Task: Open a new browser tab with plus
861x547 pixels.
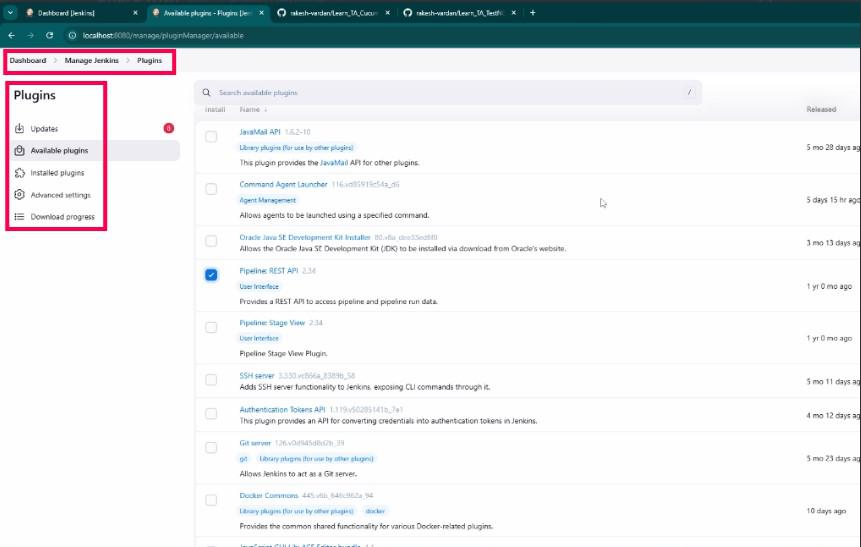Action: click(x=533, y=13)
